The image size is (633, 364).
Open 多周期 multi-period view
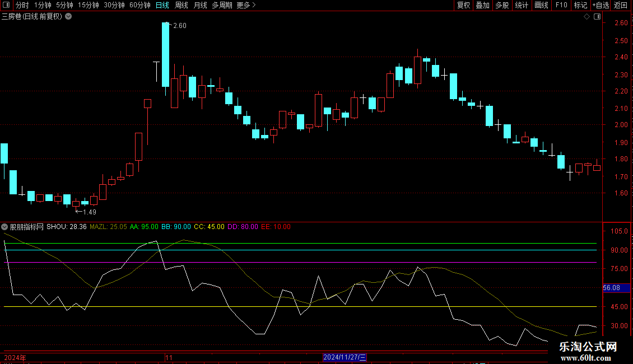tap(222, 5)
